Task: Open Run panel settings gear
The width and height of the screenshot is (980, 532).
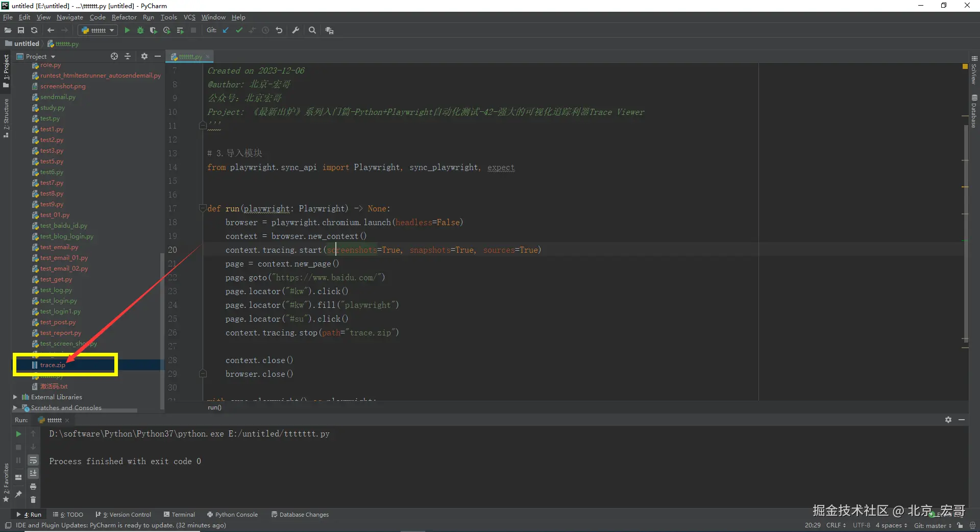Action: pos(948,420)
